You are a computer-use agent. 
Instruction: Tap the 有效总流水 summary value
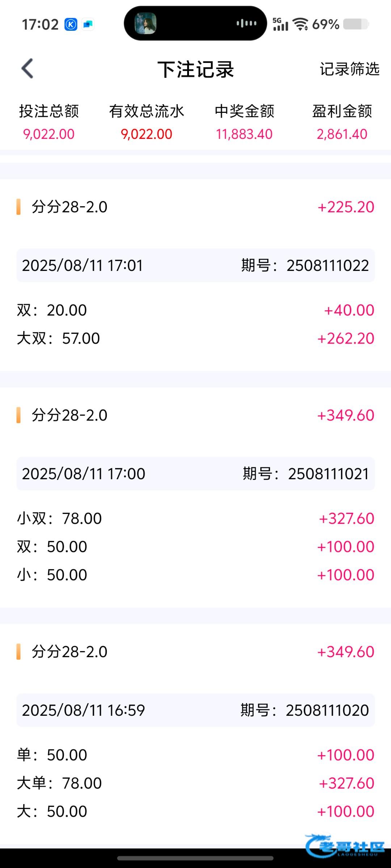coord(147,134)
